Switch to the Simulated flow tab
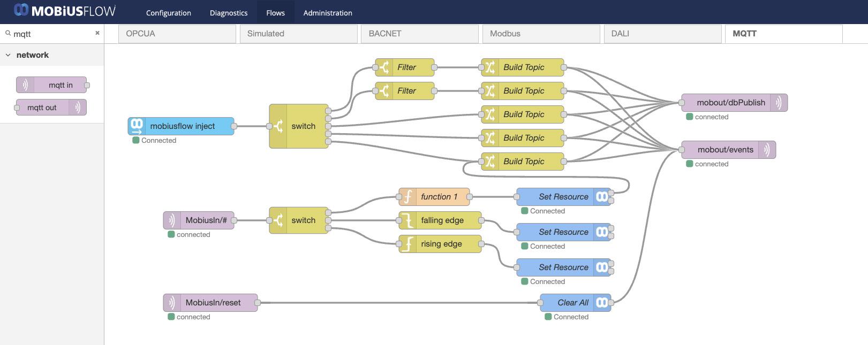The image size is (868, 345). (298, 34)
